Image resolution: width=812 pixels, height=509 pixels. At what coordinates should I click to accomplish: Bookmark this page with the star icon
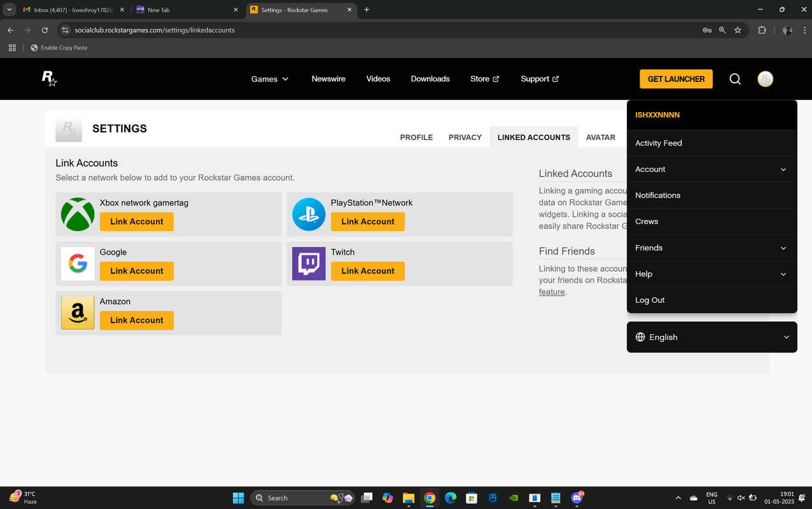[738, 30]
